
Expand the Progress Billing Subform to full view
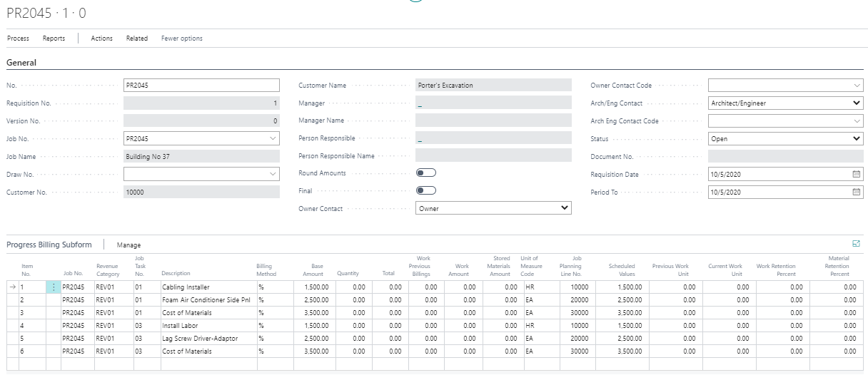(856, 244)
